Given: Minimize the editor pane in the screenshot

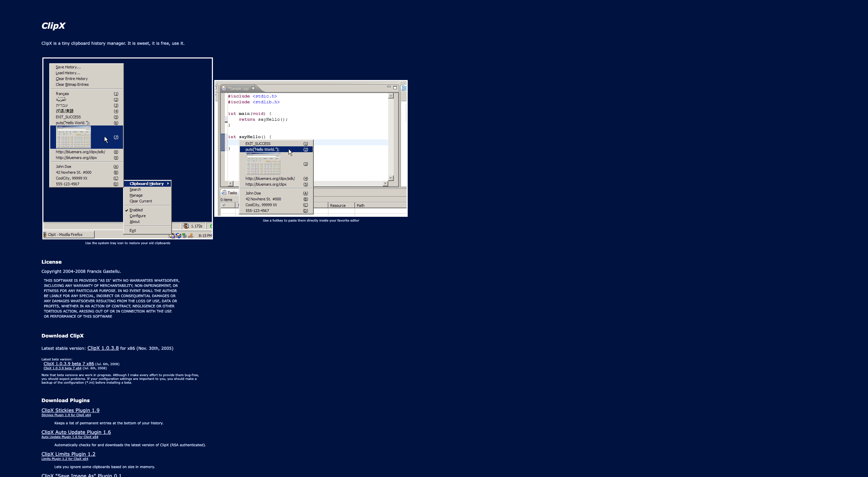Looking at the screenshot, I should [389, 87].
